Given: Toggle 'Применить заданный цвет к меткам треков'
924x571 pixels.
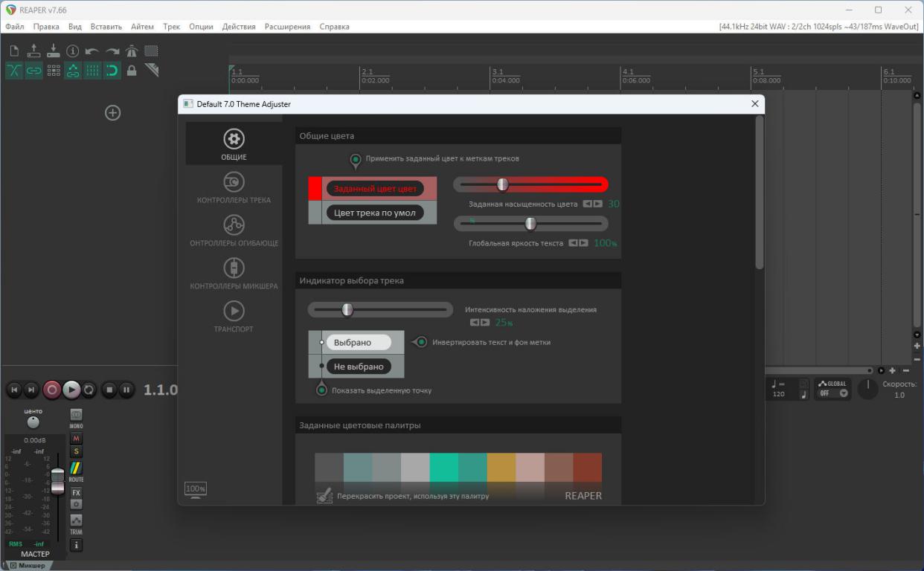Looking at the screenshot, I should pos(356,159).
